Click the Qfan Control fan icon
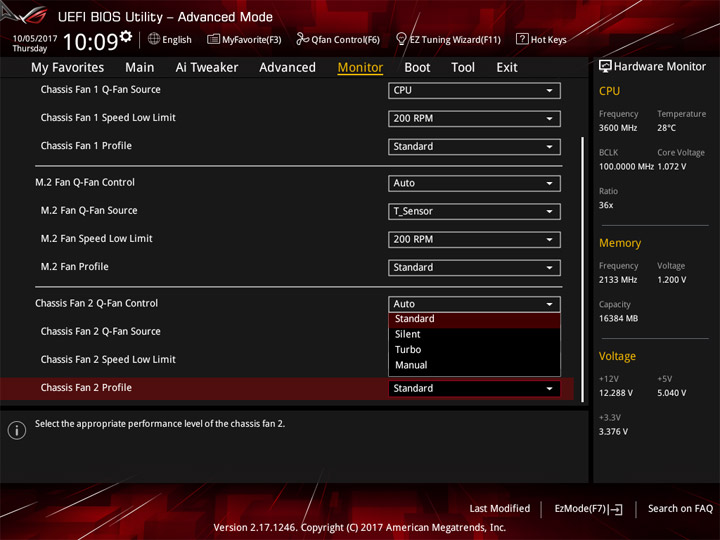 (302, 39)
